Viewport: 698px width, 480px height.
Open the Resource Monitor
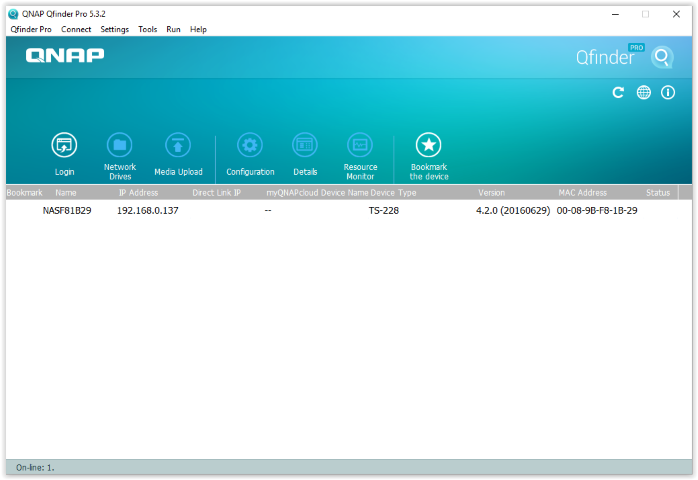tap(360, 146)
